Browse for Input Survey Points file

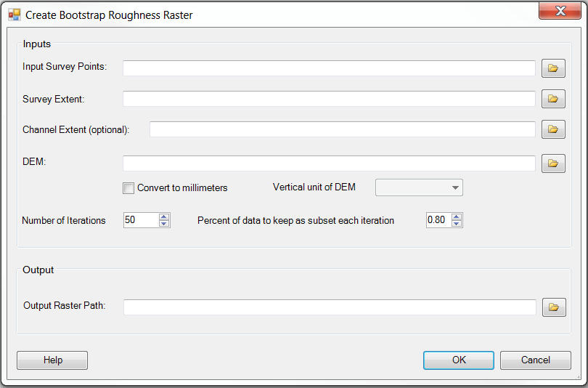click(x=553, y=68)
